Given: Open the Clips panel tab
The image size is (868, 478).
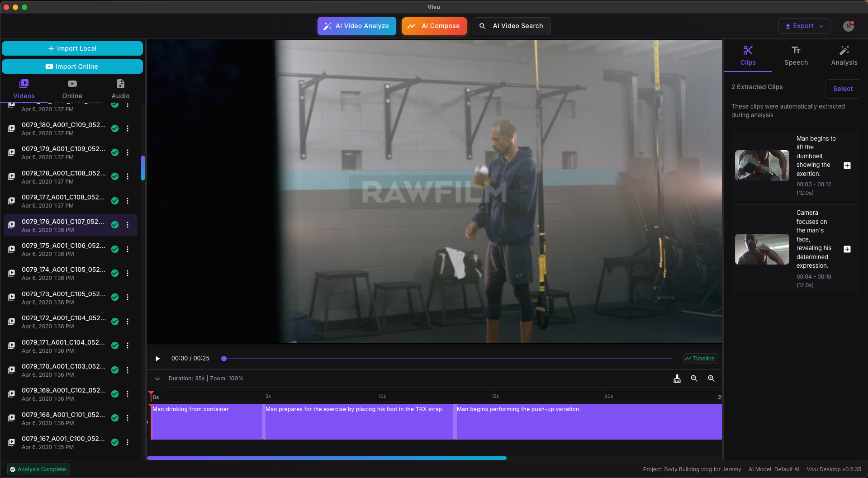Looking at the screenshot, I should click(x=748, y=56).
